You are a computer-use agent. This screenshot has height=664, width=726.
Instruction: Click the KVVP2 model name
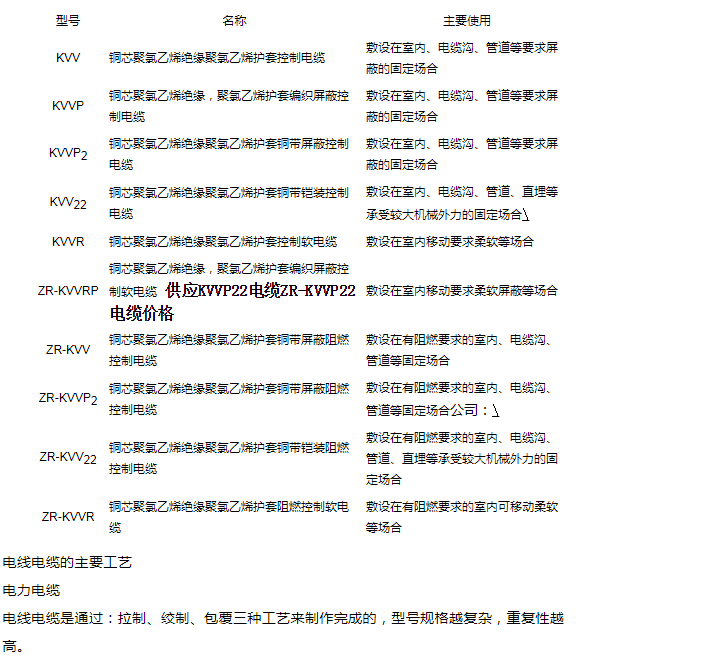(68, 154)
